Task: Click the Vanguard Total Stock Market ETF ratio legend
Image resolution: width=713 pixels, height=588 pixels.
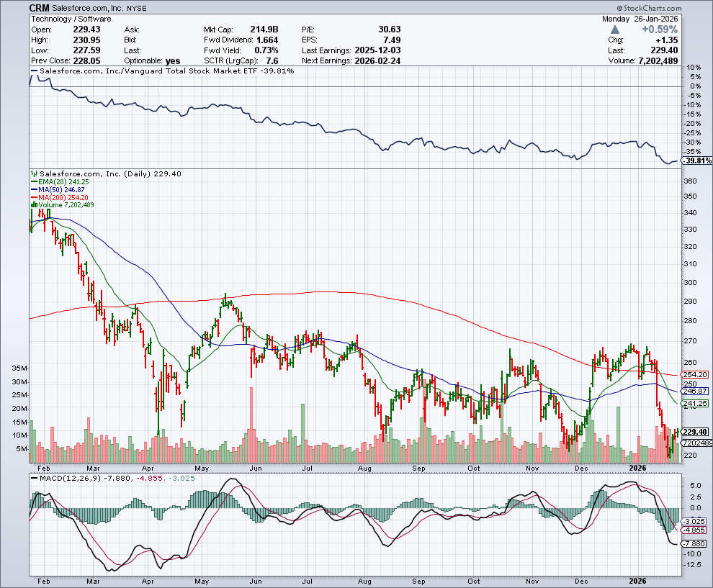Action: click(163, 71)
